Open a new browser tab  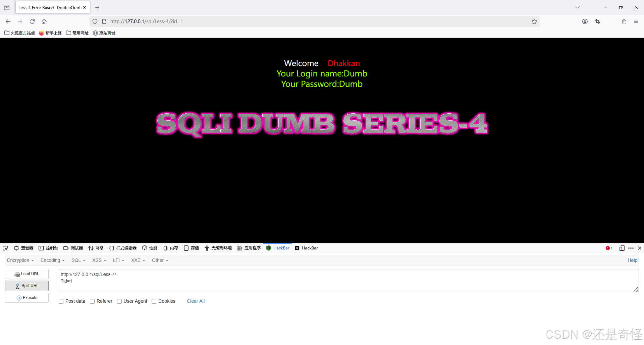(97, 7)
